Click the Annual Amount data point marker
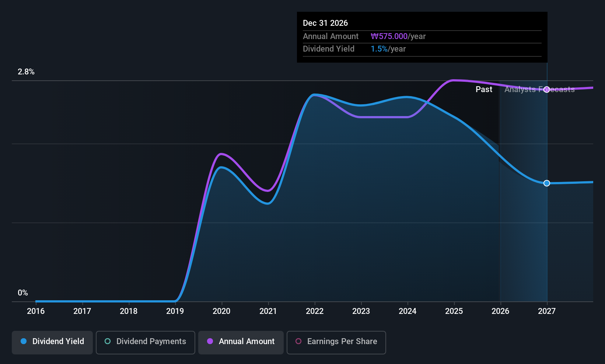 click(x=547, y=90)
